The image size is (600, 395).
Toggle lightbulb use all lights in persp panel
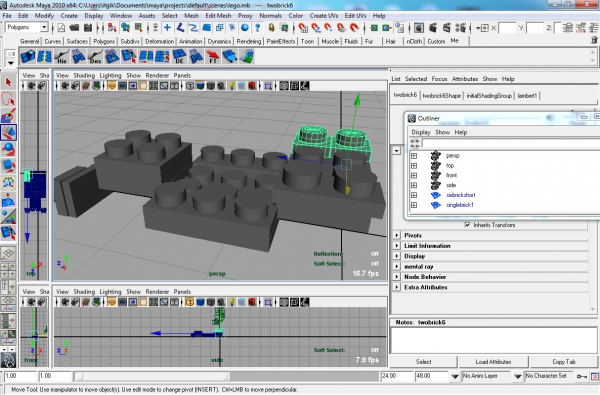[x=232, y=86]
